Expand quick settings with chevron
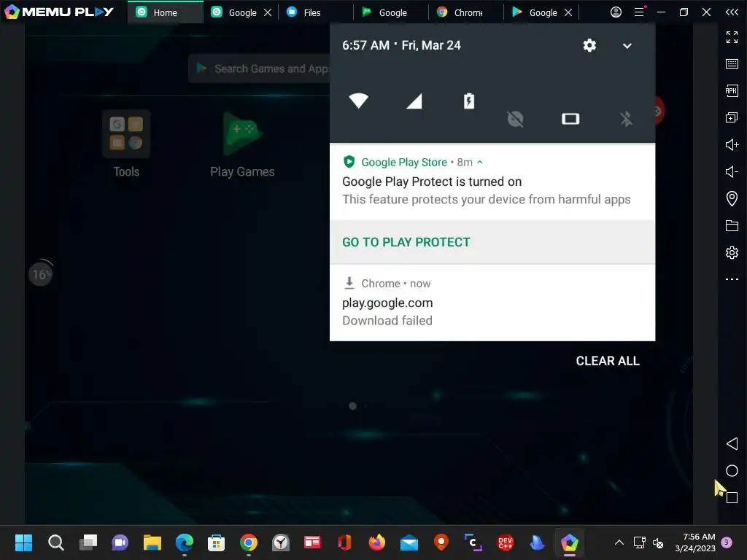Screen dimensions: 747x560 click(x=627, y=46)
